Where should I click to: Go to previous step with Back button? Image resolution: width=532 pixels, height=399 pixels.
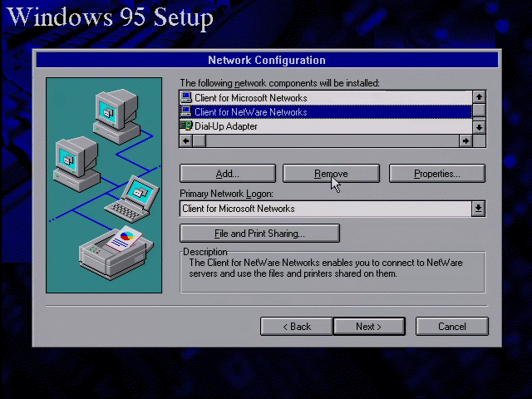coord(297,327)
